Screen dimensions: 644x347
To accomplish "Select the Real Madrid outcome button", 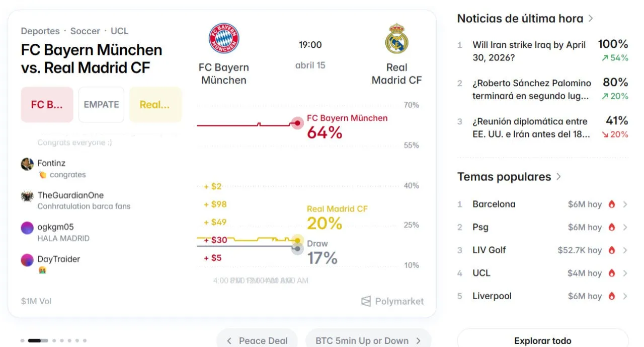I will click(155, 105).
